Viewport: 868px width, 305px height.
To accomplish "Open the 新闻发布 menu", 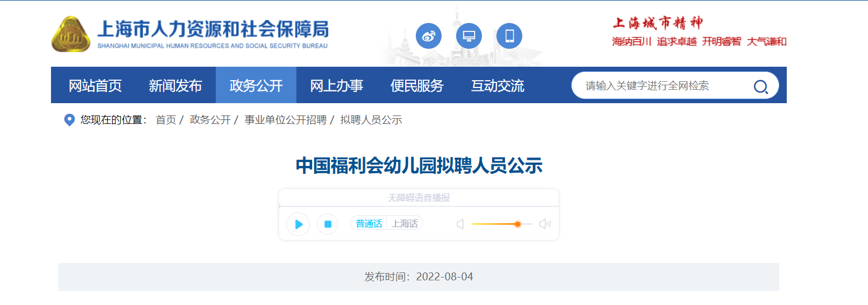I will tap(175, 86).
